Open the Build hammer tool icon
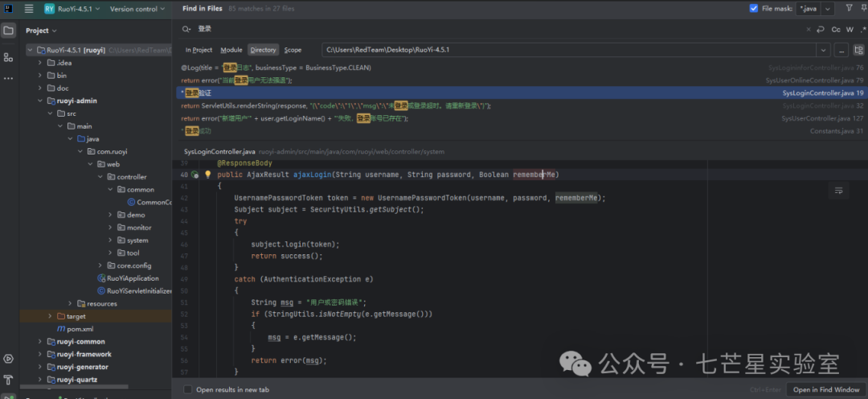The width and height of the screenshot is (868, 399). pyautogui.click(x=8, y=380)
